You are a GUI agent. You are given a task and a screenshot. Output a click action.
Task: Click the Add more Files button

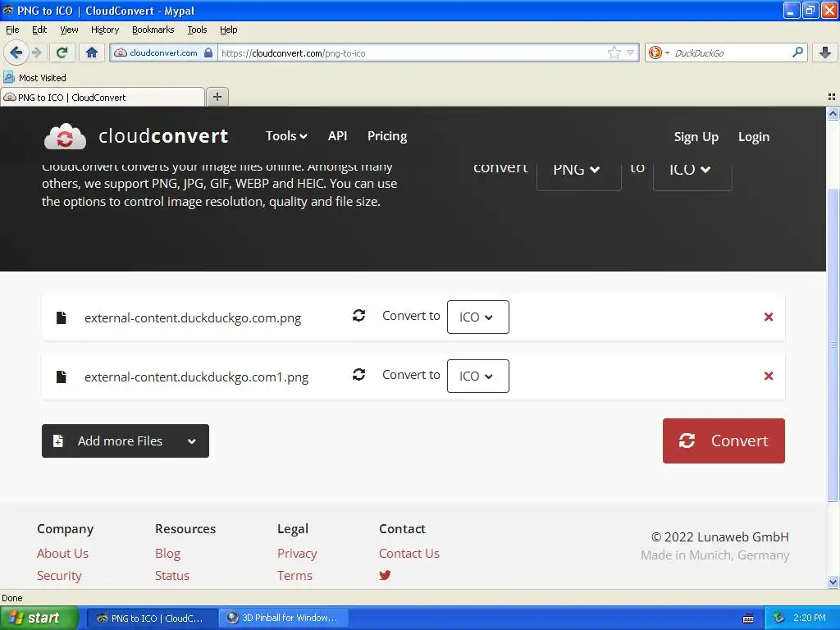tap(126, 441)
